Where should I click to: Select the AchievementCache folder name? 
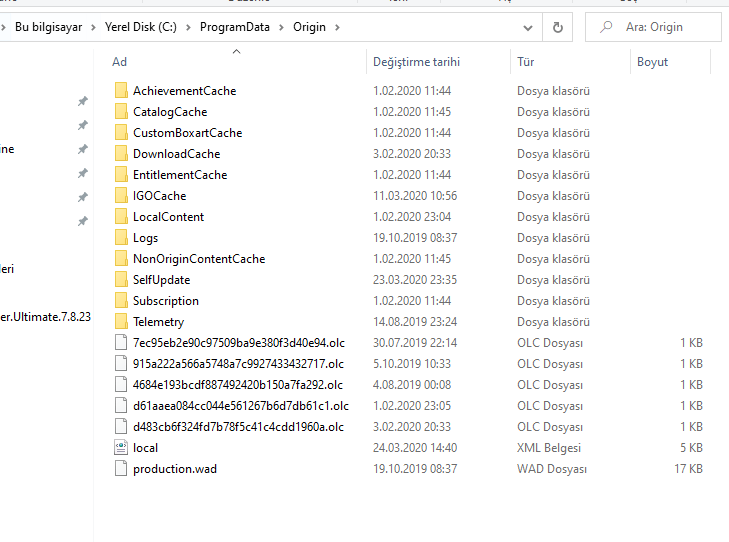(x=185, y=91)
